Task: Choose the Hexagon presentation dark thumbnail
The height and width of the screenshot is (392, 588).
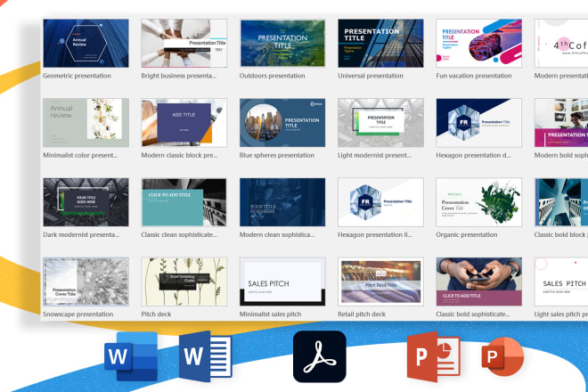Action: point(479,123)
